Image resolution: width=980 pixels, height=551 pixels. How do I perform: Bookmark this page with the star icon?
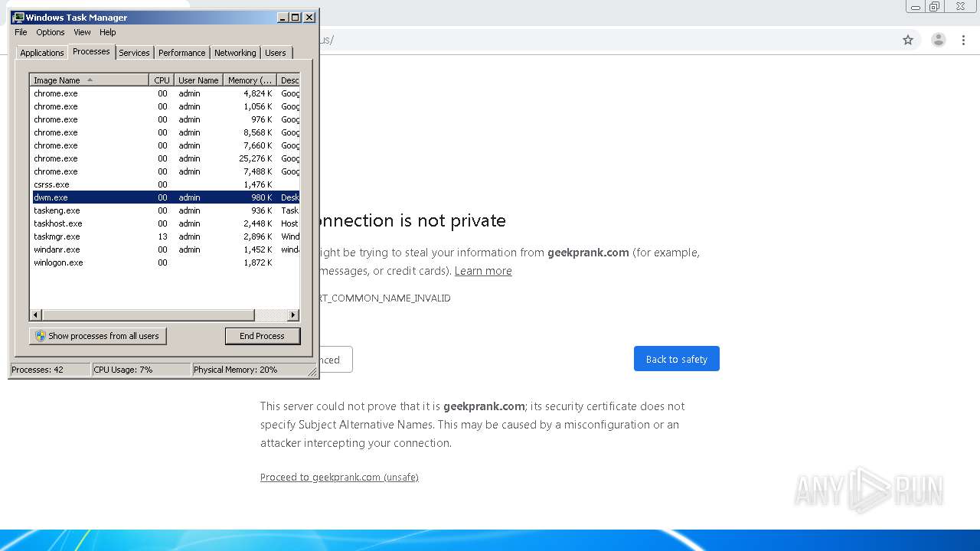tap(908, 40)
